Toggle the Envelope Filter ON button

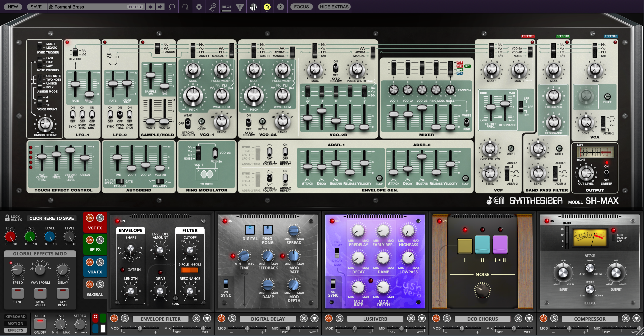(x=114, y=318)
